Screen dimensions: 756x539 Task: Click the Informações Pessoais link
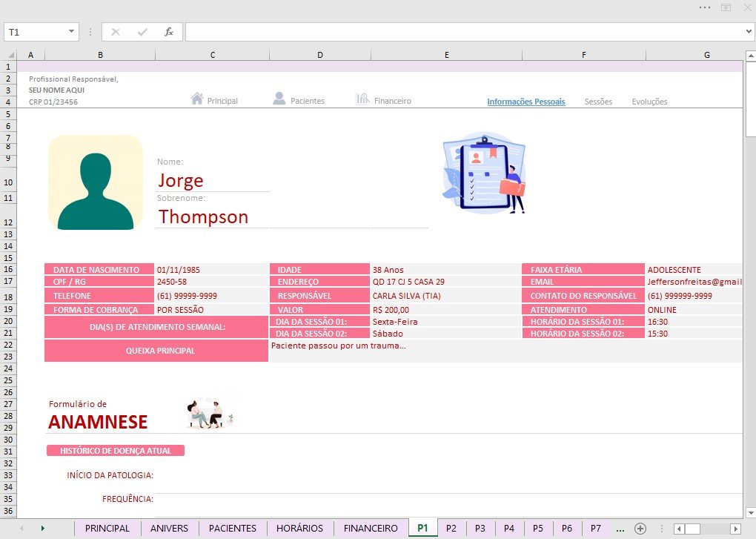coord(526,102)
